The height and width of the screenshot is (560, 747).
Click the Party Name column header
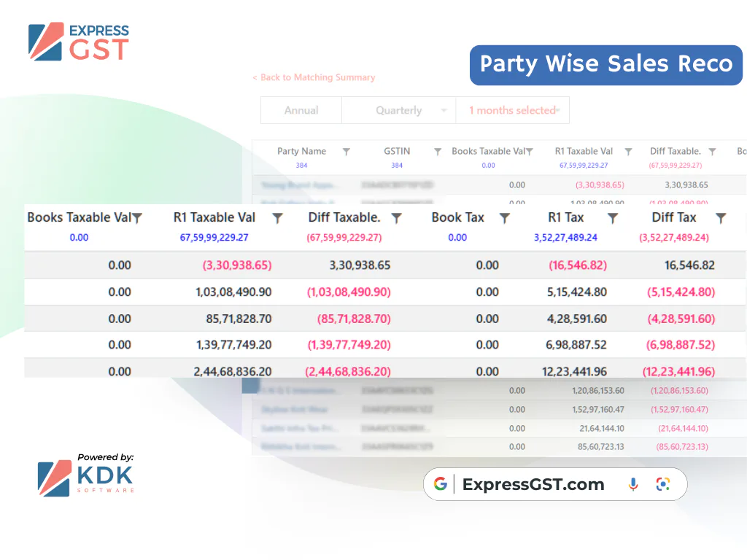pyautogui.click(x=301, y=151)
